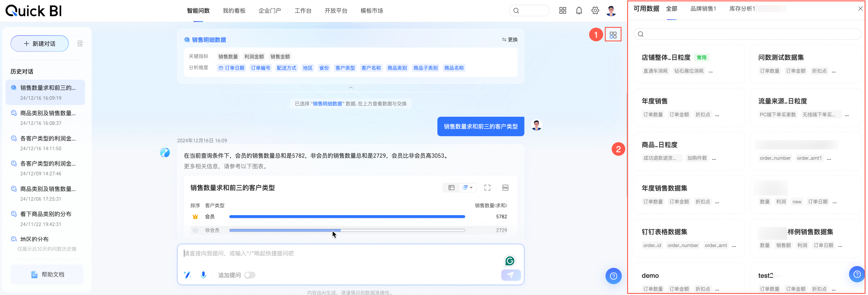Click the crown icon in the 会员 row
Screen dimensions: 868x295
[195, 217]
